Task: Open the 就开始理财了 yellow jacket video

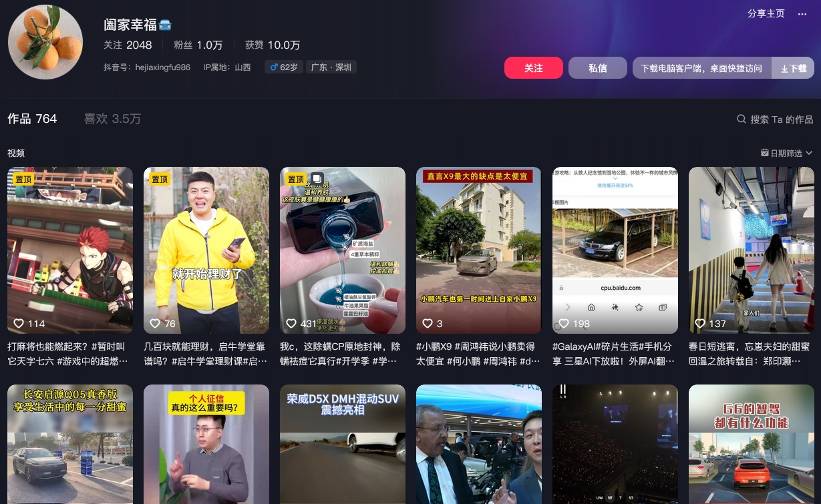Action: [x=206, y=250]
